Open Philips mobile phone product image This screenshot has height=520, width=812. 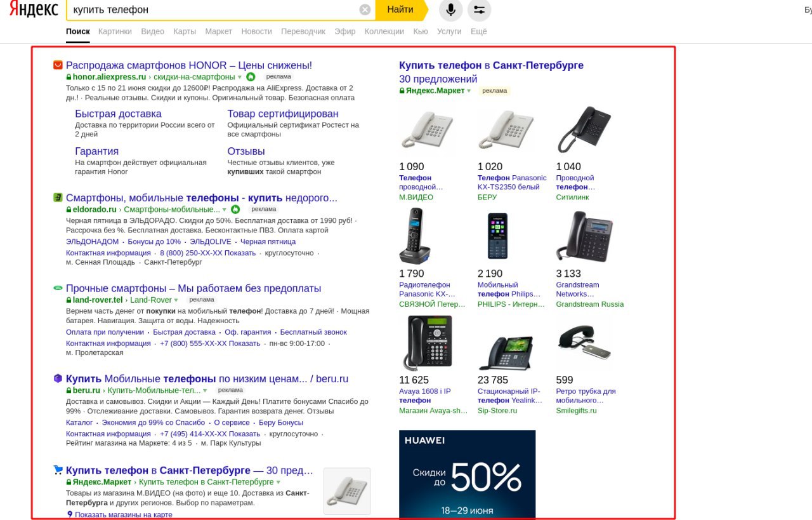pos(498,236)
